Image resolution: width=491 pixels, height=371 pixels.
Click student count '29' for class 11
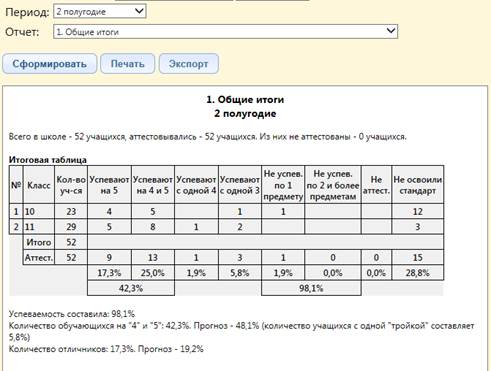click(x=71, y=227)
